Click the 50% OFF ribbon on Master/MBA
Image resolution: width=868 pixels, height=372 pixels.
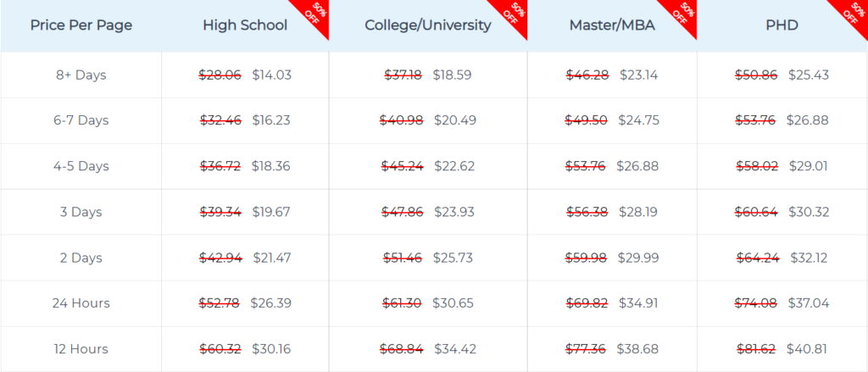coord(684,14)
